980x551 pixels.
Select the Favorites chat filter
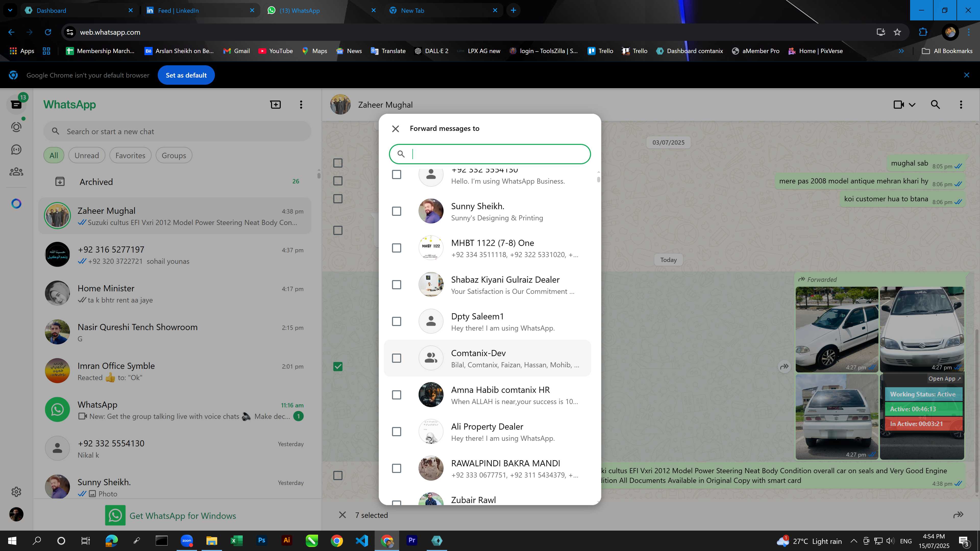click(130, 156)
